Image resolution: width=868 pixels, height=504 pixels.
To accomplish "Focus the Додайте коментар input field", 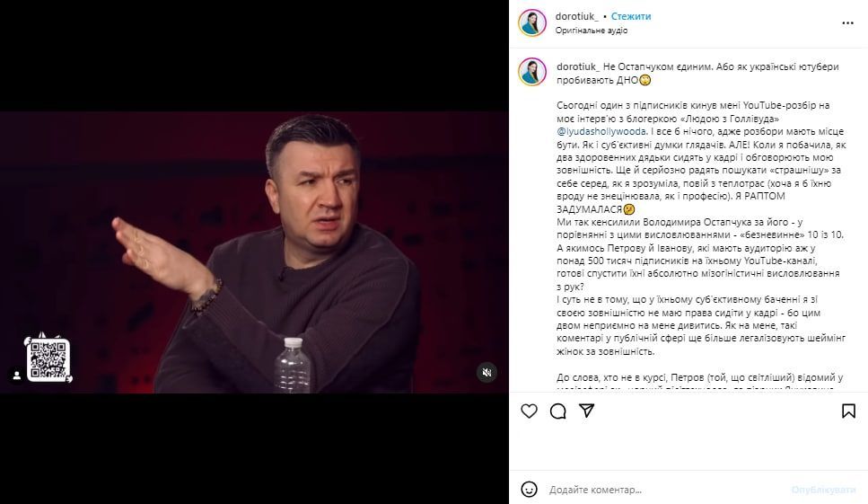I will click(664, 490).
